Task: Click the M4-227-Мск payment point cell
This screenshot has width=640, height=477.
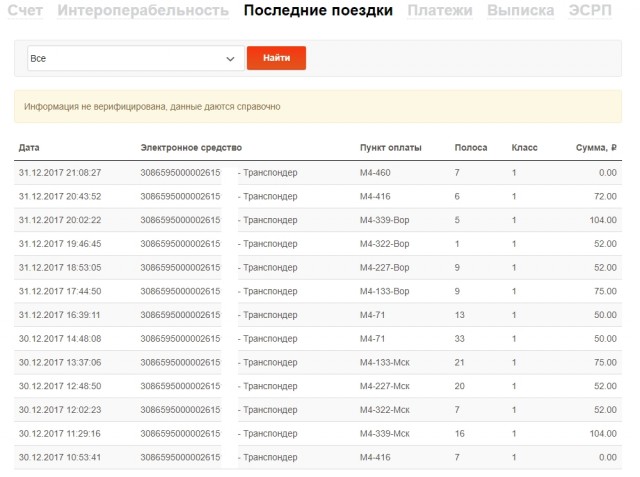Action: point(384,386)
